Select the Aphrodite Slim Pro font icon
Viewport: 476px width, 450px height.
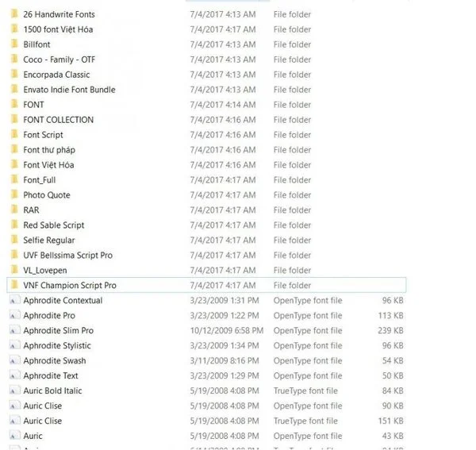14,330
